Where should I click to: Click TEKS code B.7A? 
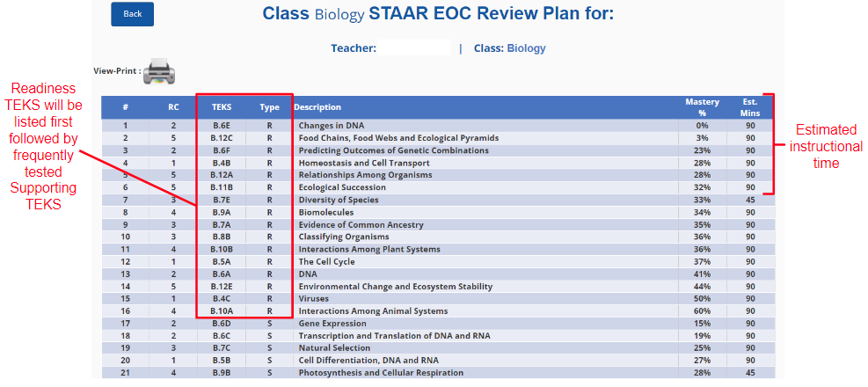click(222, 225)
